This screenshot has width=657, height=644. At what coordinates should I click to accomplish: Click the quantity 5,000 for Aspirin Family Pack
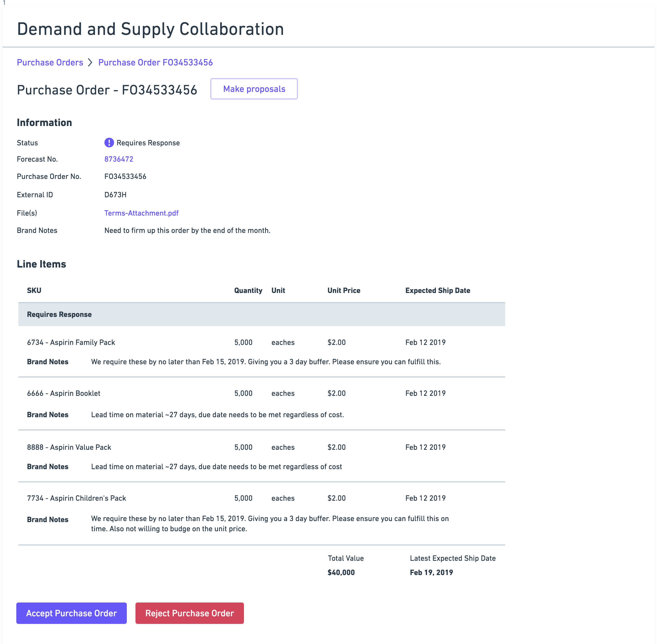coord(243,342)
